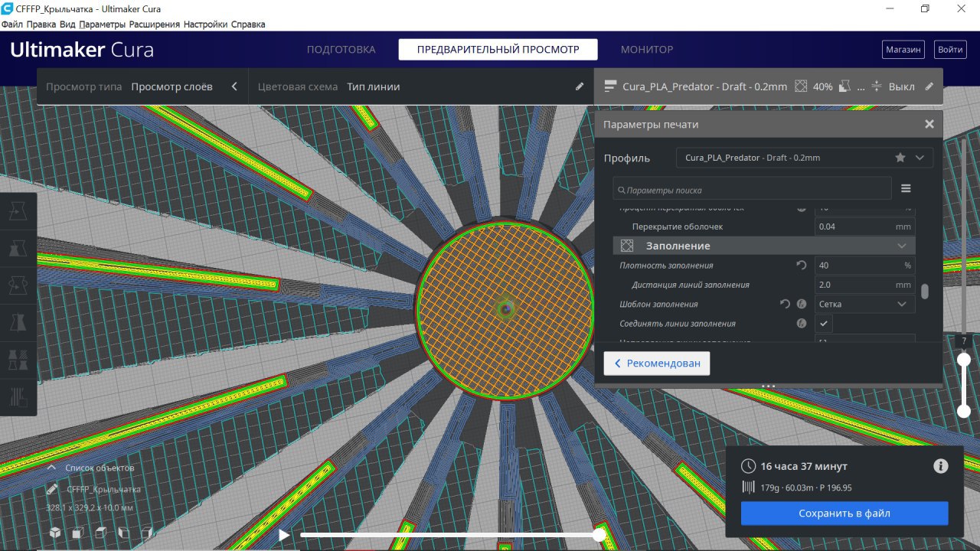This screenshot has height=551, width=980.
Task: Click the profile icon before Cura_PLA_Predator header
Action: [610, 86]
